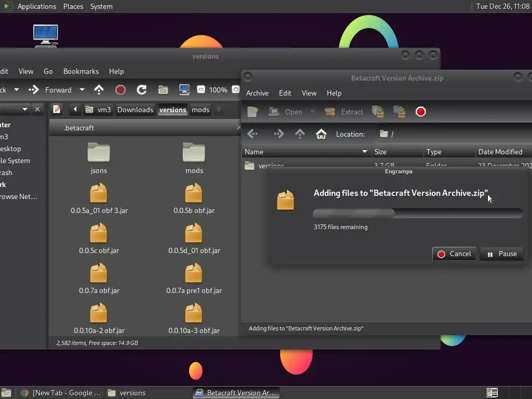Click the adding files progress bar
Image resolution: width=532 pixels, height=399 pixels.
(x=418, y=213)
